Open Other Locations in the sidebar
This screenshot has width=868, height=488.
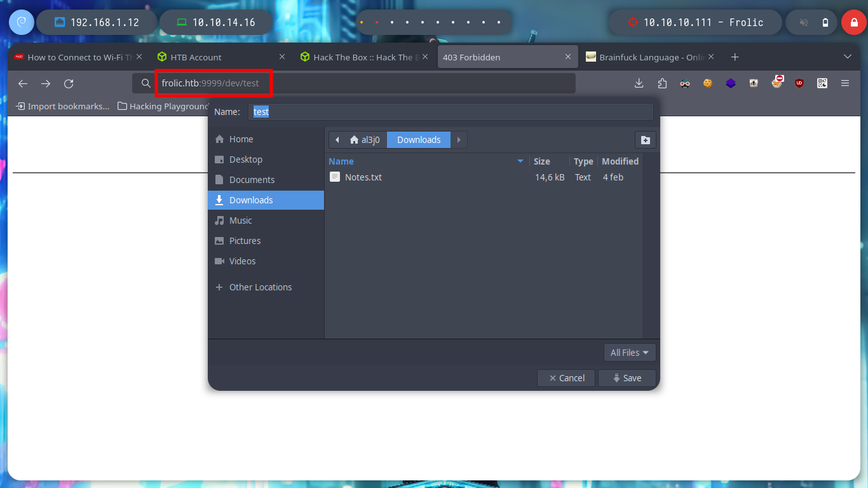point(260,287)
